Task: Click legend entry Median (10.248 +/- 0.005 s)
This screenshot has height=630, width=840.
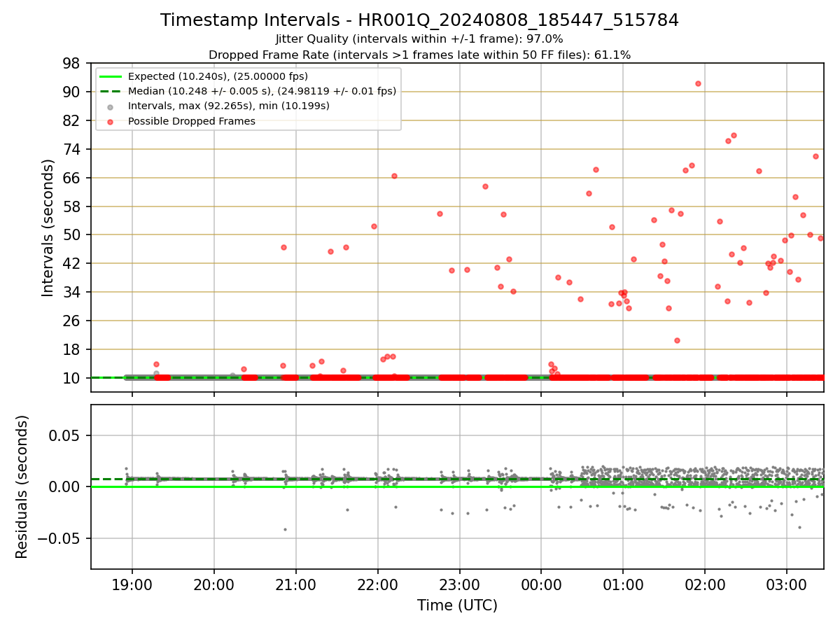Action: click(x=262, y=91)
